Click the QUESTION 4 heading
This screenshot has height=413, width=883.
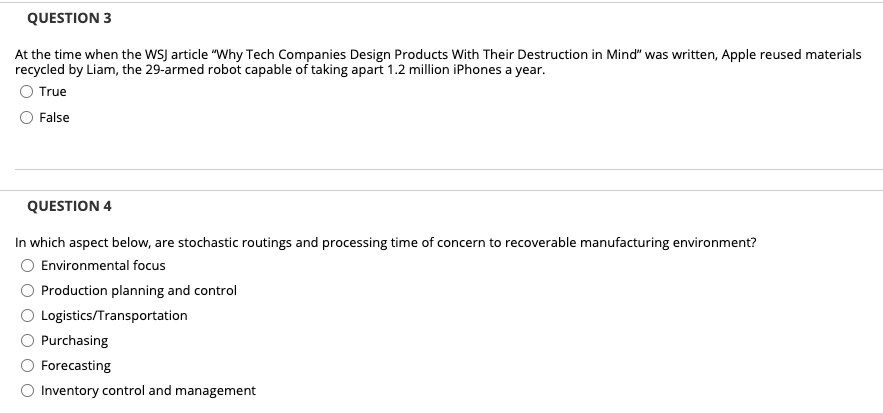[69, 207]
